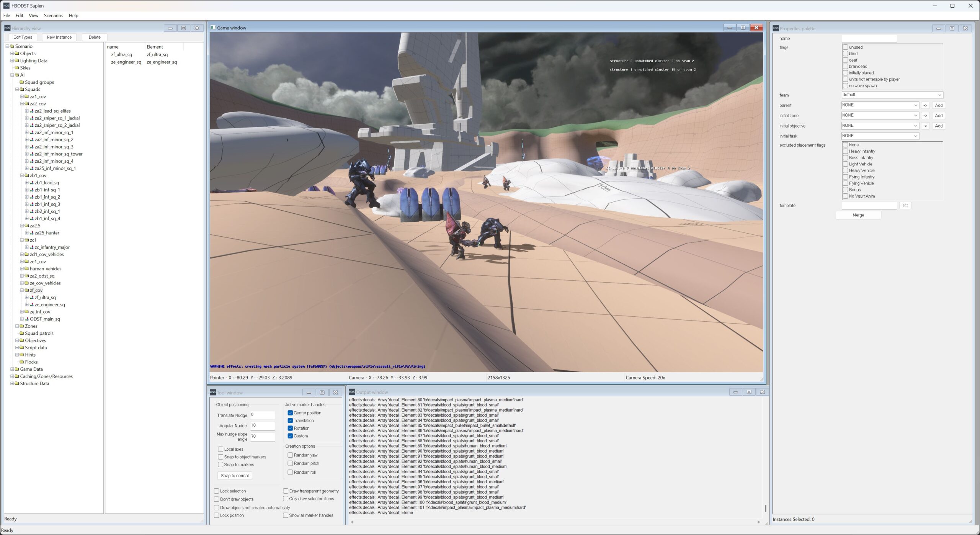Viewport: 980px width, 535px height.
Task: Open the Scenarios menu
Action: pyautogui.click(x=53, y=16)
